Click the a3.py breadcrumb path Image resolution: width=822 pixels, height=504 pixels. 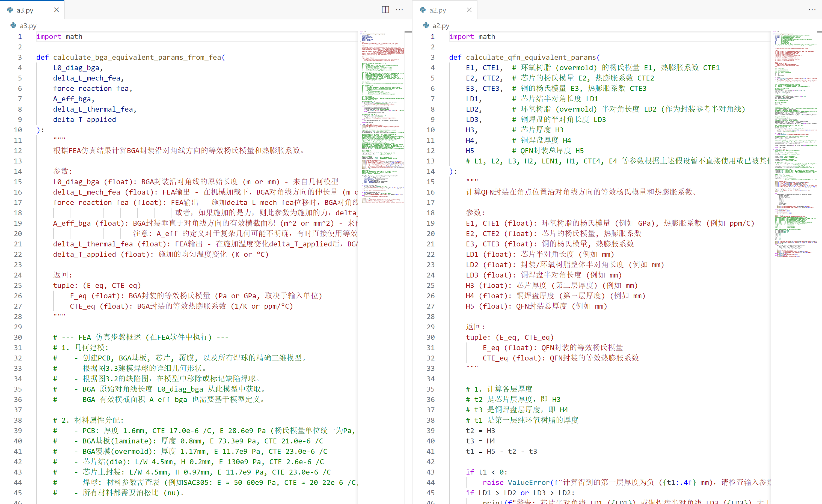coord(28,26)
